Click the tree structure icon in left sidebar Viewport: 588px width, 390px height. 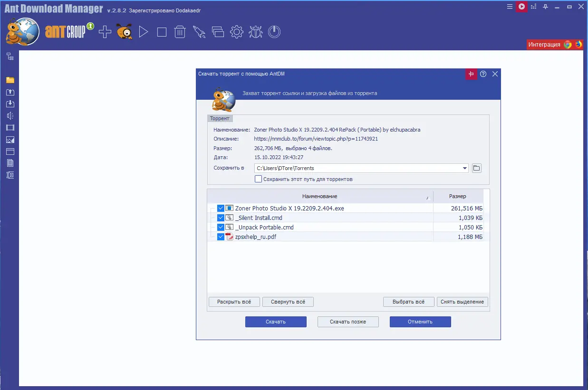tap(10, 57)
